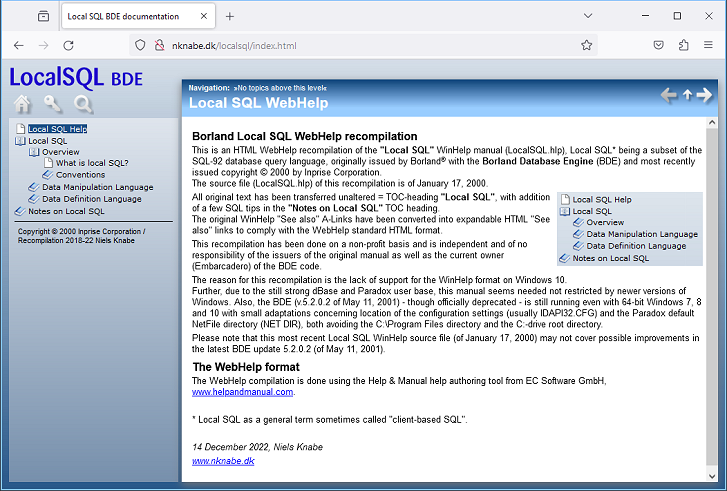This screenshot has height=491, width=727.
Task: Click content scrollbar up arrow
Action: (x=712, y=122)
